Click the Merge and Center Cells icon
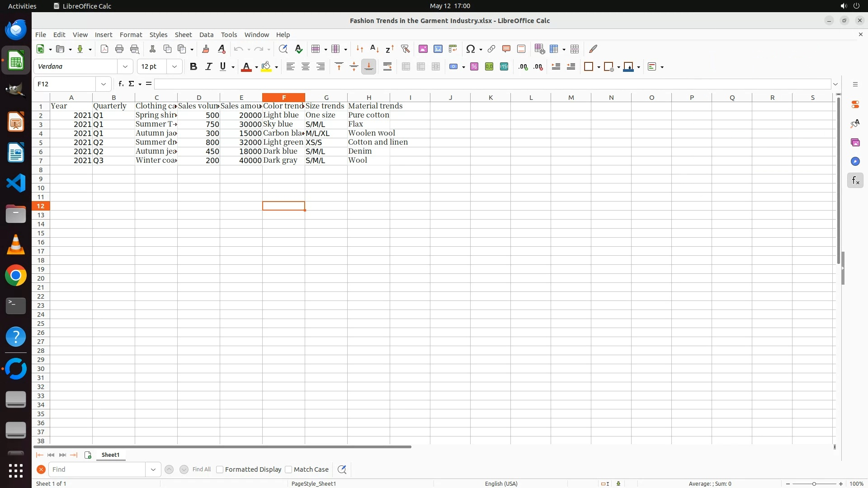Screen dimensions: 868x488 tap(406, 67)
